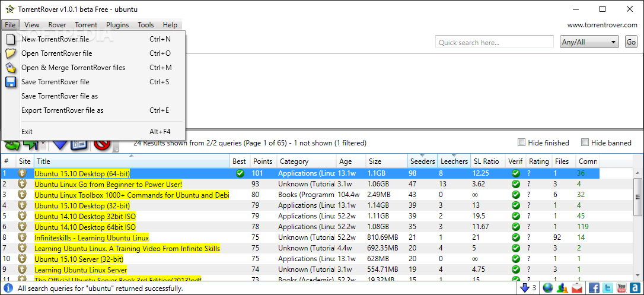This screenshot has height=295, width=644.
Task: Toggle the Hide finished checkbox
Action: (x=521, y=142)
